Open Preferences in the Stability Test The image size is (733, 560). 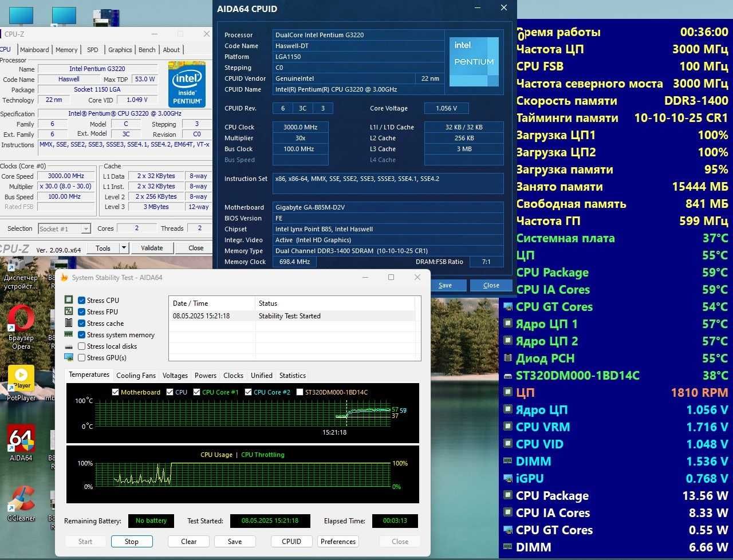tap(338, 541)
